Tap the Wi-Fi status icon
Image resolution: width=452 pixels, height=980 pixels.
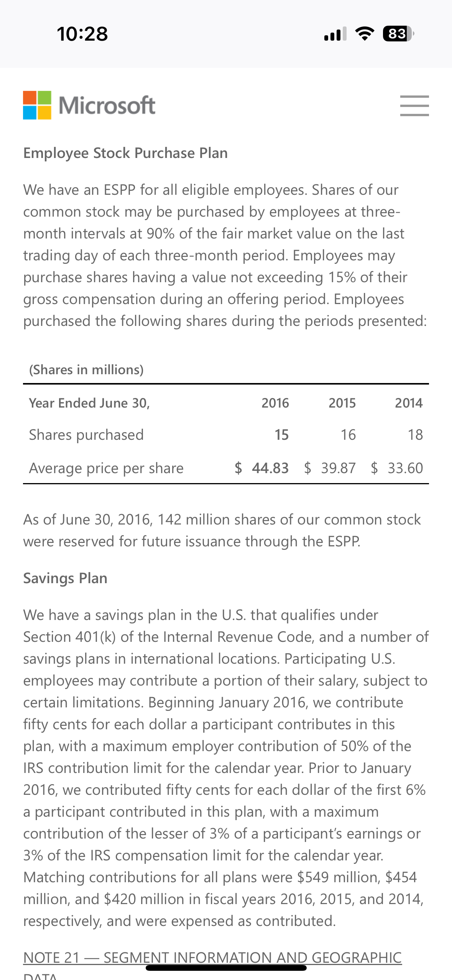pos(365,34)
